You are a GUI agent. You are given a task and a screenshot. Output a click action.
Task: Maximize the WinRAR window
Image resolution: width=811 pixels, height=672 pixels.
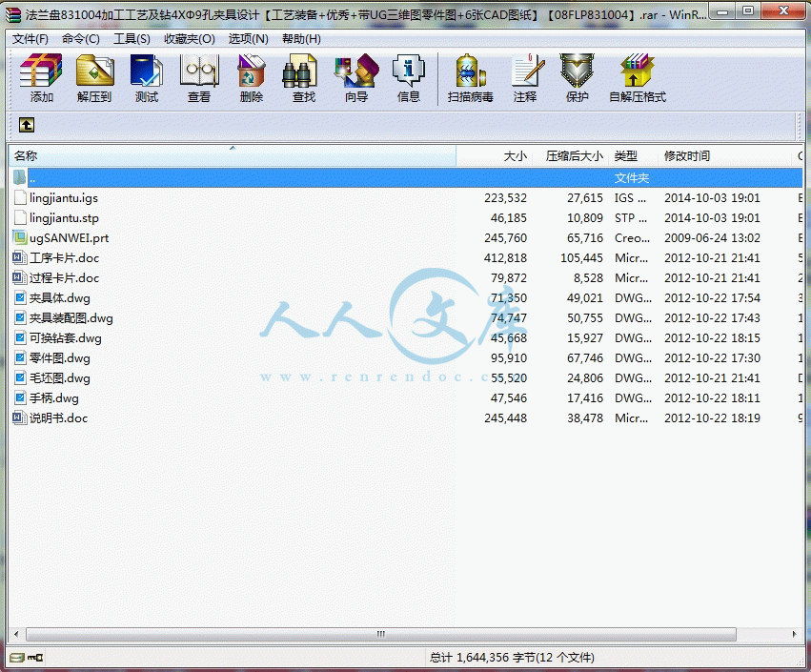[x=748, y=11]
